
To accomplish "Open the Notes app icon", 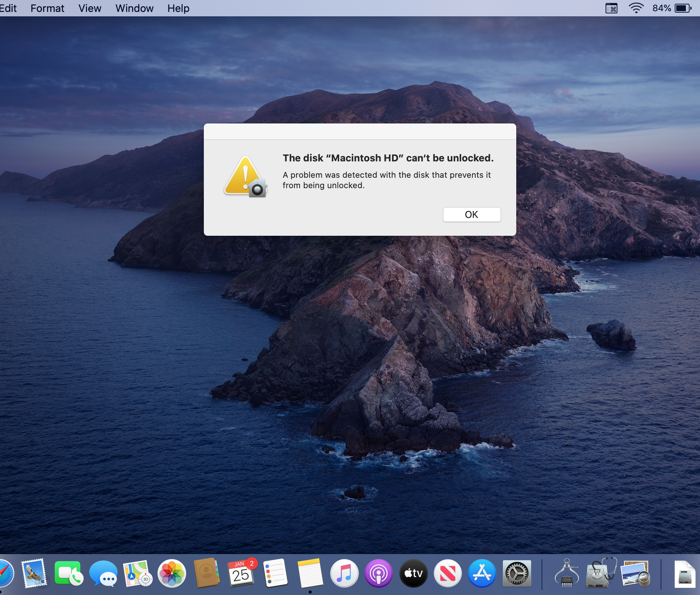I will tap(310, 573).
